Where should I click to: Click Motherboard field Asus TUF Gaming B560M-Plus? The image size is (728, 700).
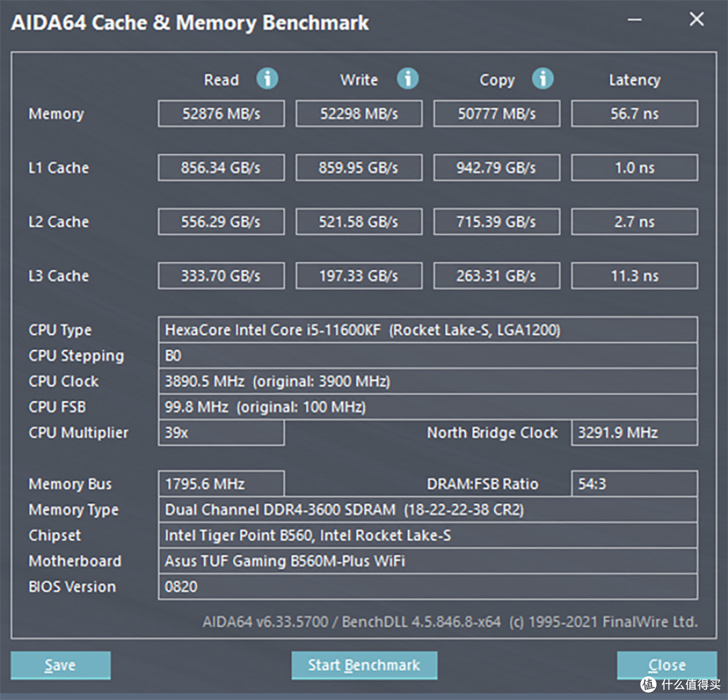click(x=427, y=561)
